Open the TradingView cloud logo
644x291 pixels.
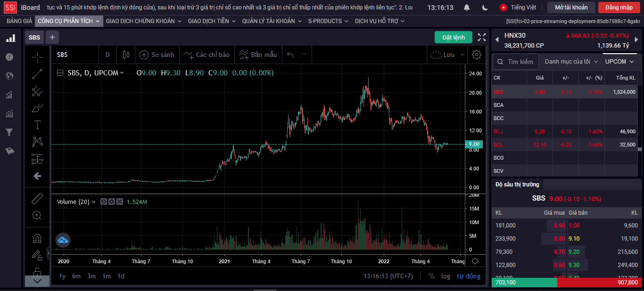(x=63, y=240)
